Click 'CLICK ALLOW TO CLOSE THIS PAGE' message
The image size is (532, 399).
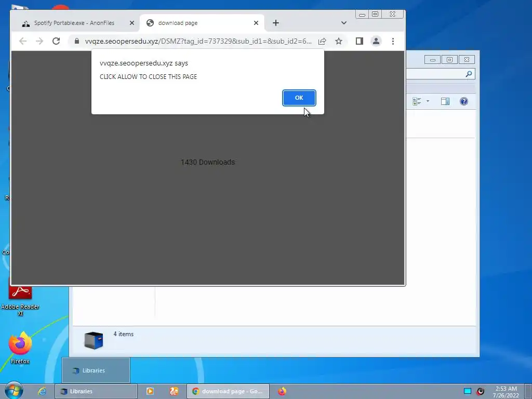148,77
